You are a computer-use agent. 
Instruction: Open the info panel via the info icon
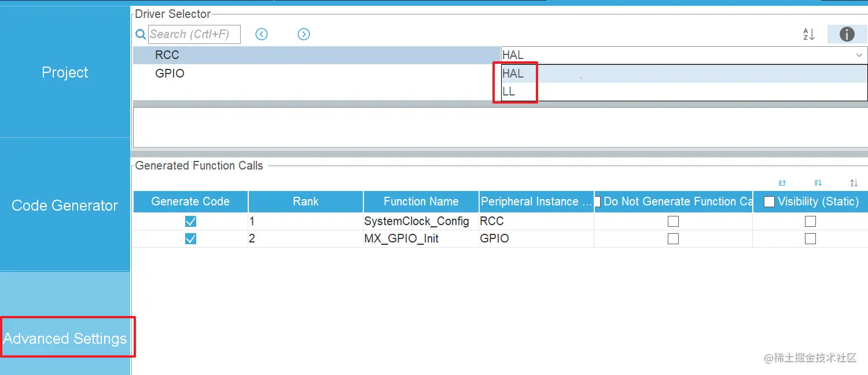[847, 34]
